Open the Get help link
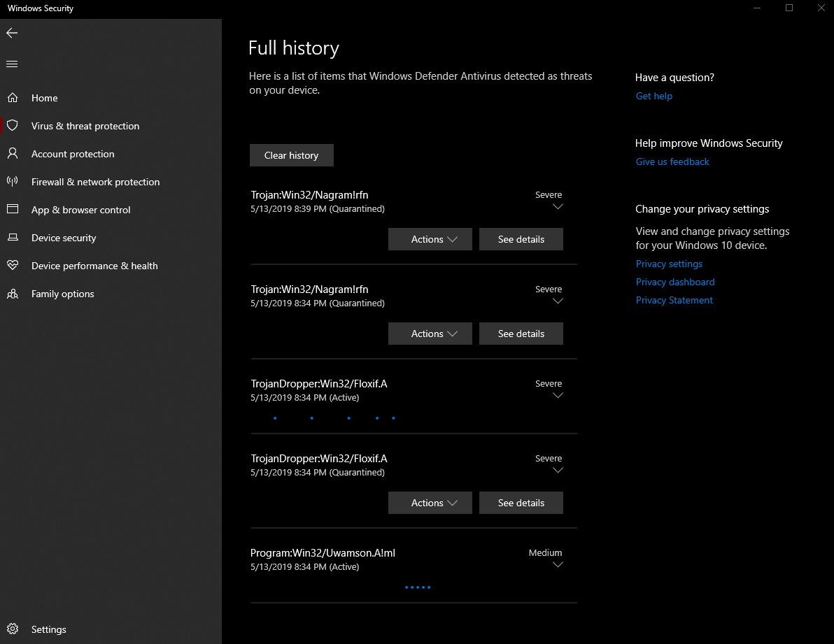 pyautogui.click(x=653, y=96)
